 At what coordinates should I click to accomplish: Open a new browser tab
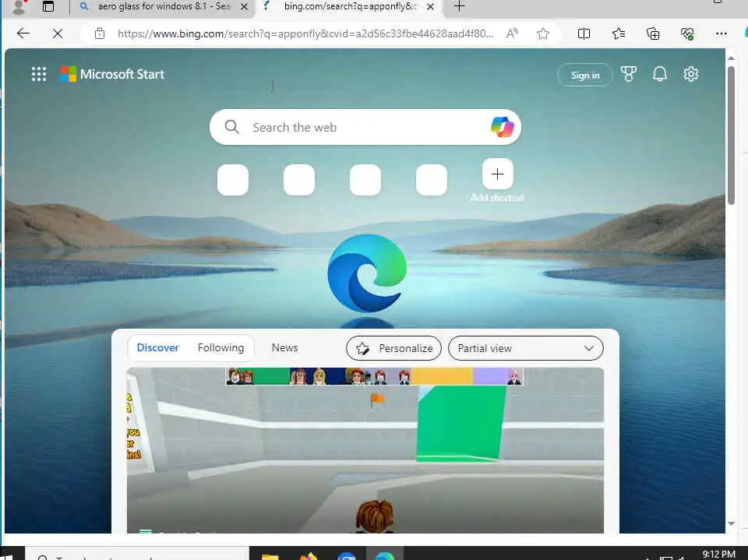coord(459,7)
